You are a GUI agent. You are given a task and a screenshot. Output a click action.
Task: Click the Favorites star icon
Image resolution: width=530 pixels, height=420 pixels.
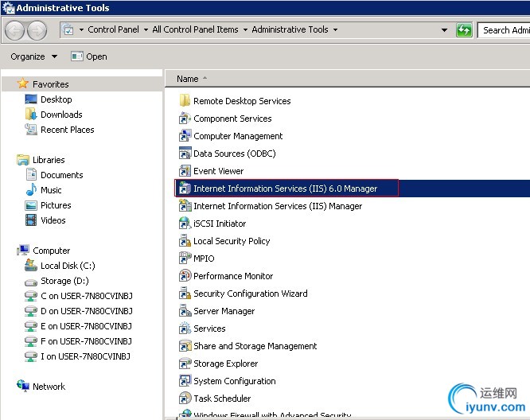pos(22,84)
